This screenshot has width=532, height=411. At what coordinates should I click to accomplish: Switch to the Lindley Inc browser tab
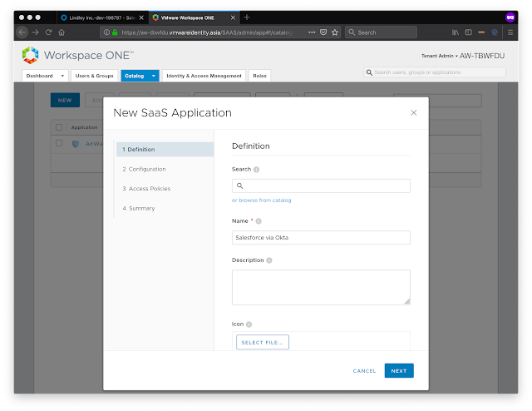pos(101,17)
